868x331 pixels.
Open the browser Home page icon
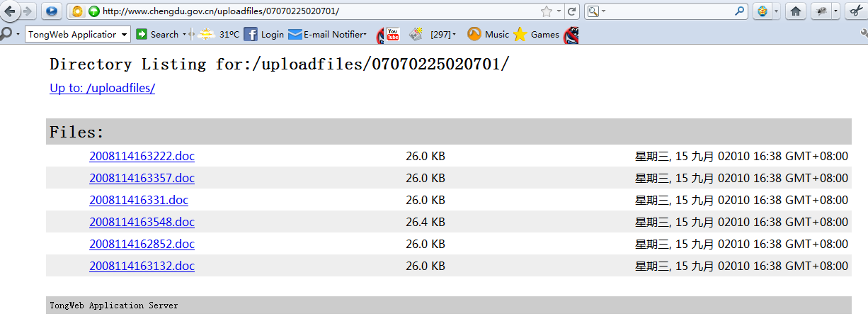click(x=796, y=11)
